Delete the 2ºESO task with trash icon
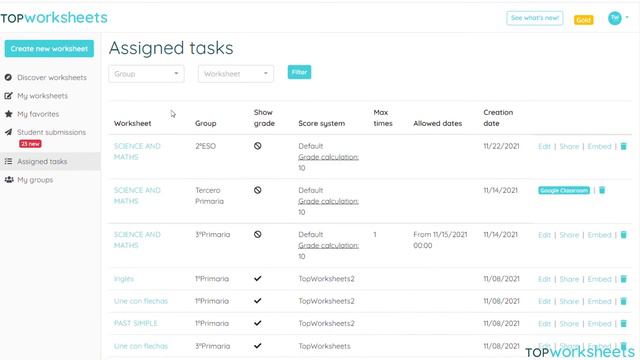640x360 pixels. [x=623, y=146]
